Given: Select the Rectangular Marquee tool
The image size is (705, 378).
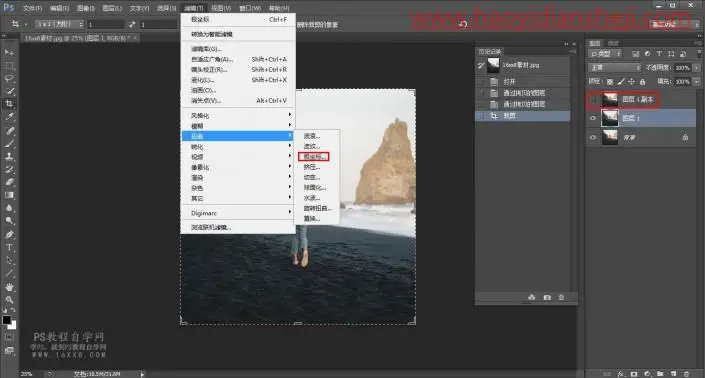Looking at the screenshot, I should [9, 66].
